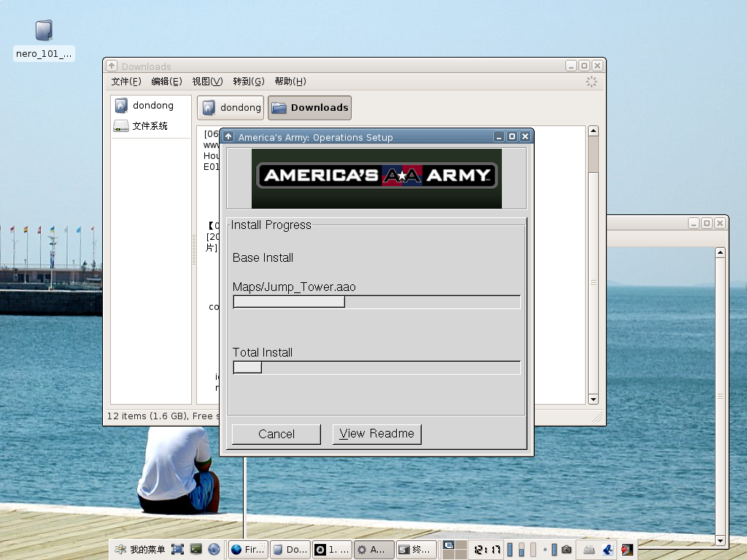Screen dimensions: 747x560
Task: Click the blue bird tray icon
Action: (608, 550)
